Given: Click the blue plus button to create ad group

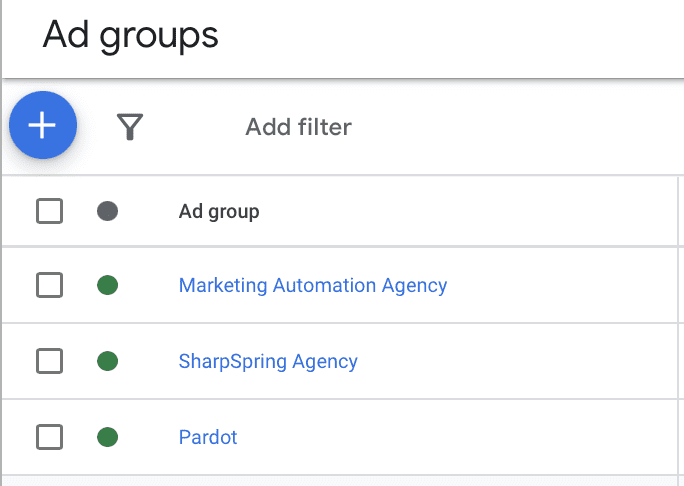Looking at the screenshot, I should (x=43, y=126).
